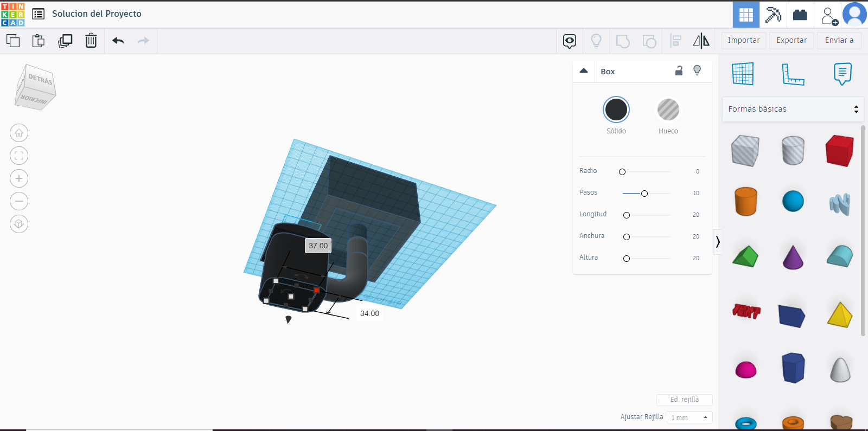Click the 37.00 dimension field
Screen dimensions: 868x431
[318, 246]
